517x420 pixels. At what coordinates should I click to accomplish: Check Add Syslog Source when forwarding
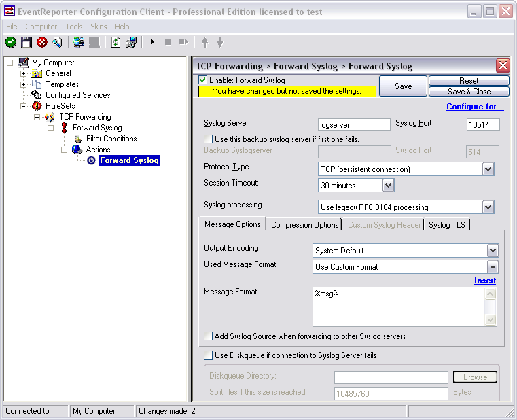(208, 336)
